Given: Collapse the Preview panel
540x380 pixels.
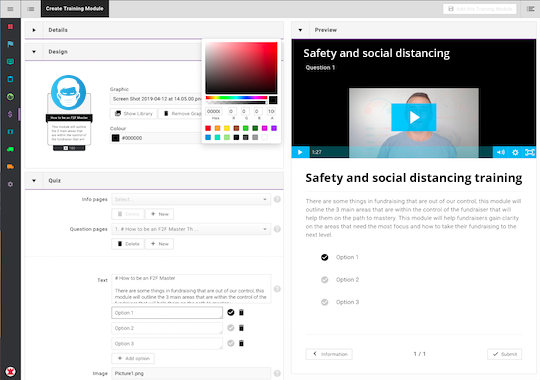Looking at the screenshot, I should point(300,30).
